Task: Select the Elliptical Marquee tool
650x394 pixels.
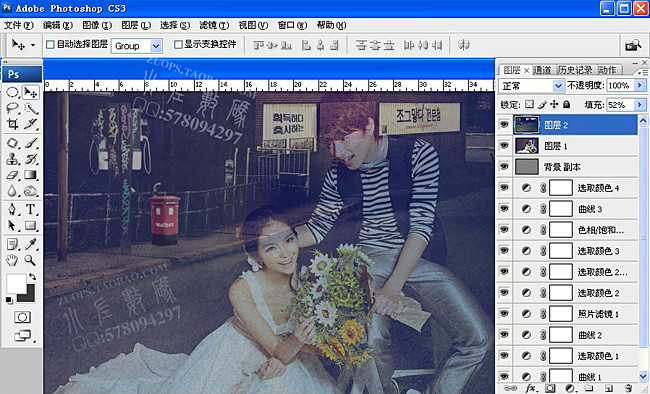Action: coord(12,92)
